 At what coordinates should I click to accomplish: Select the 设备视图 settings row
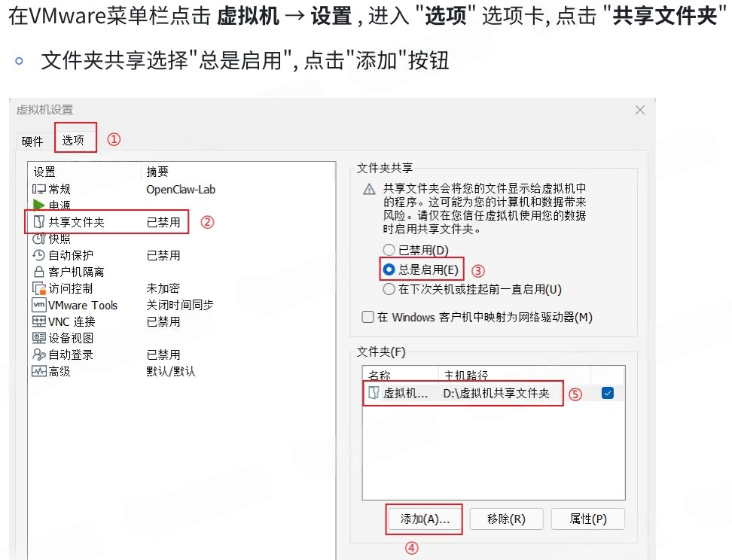click(x=181, y=338)
